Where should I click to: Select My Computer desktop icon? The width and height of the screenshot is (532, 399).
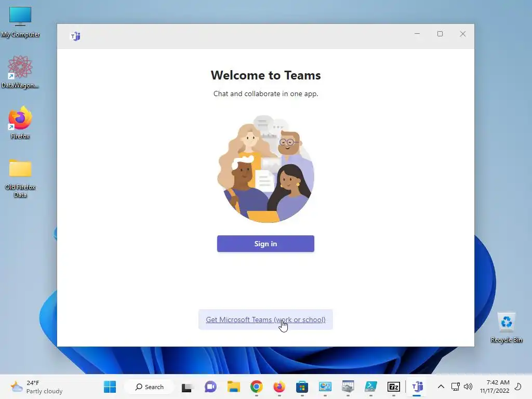click(20, 22)
